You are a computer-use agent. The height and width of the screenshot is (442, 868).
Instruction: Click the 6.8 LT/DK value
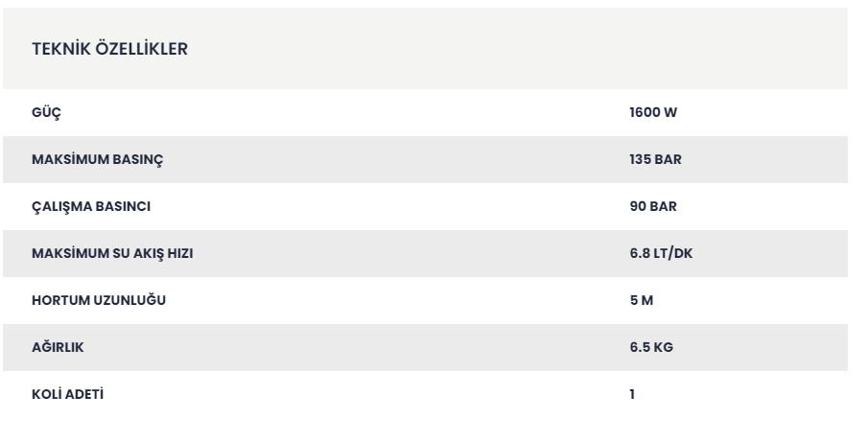(x=661, y=253)
